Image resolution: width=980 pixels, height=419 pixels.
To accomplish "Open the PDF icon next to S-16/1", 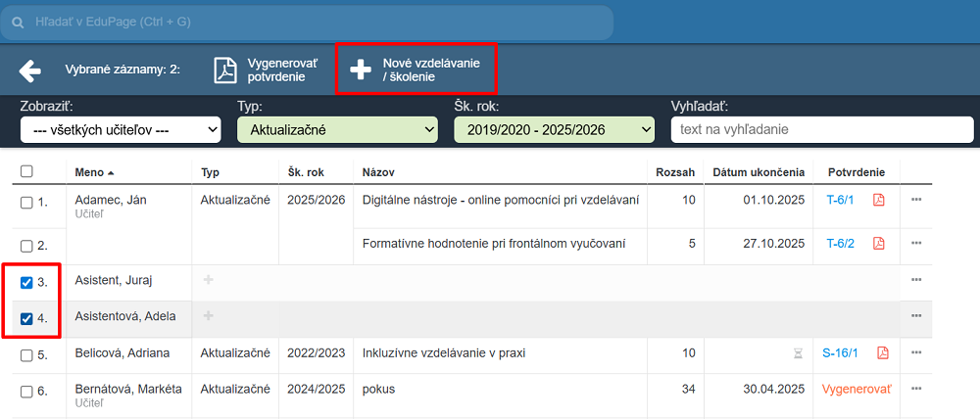I will pos(882,353).
